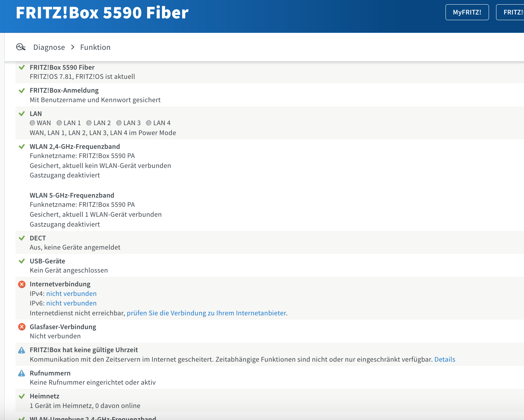Click warning triangle next to invalid Uhrzeit notice
Image resolution: width=524 pixels, height=420 pixels.
22,350
